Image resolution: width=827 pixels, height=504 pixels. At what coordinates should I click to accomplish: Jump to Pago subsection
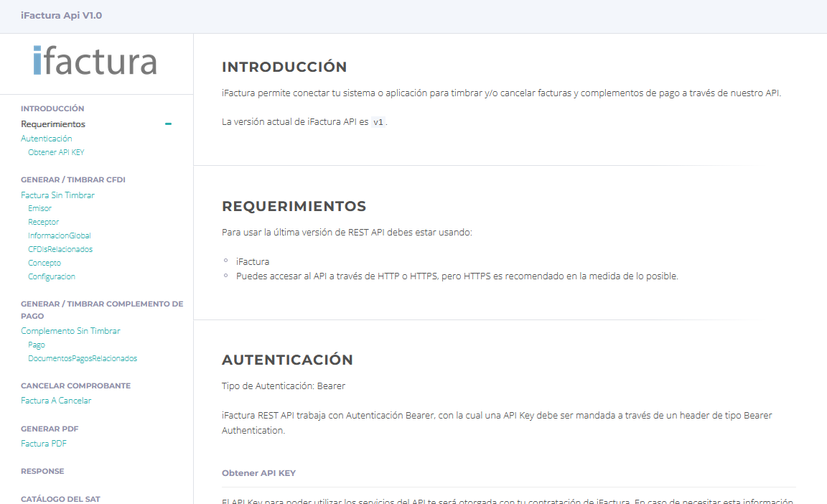point(37,345)
